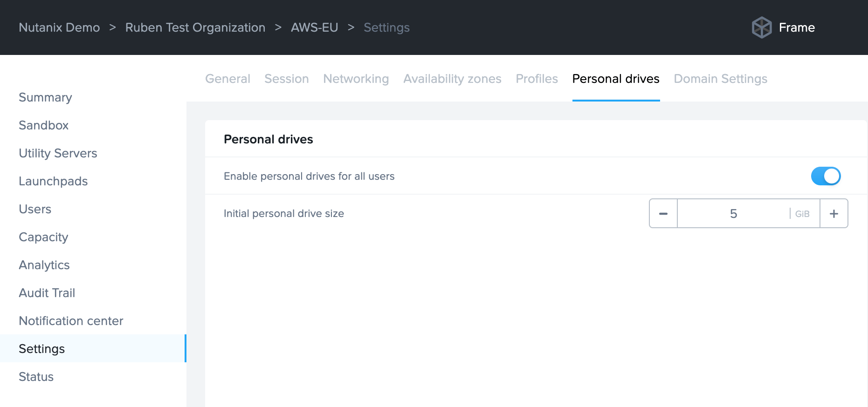Open the Profiles tab
The height and width of the screenshot is (407, 868).
537,79
